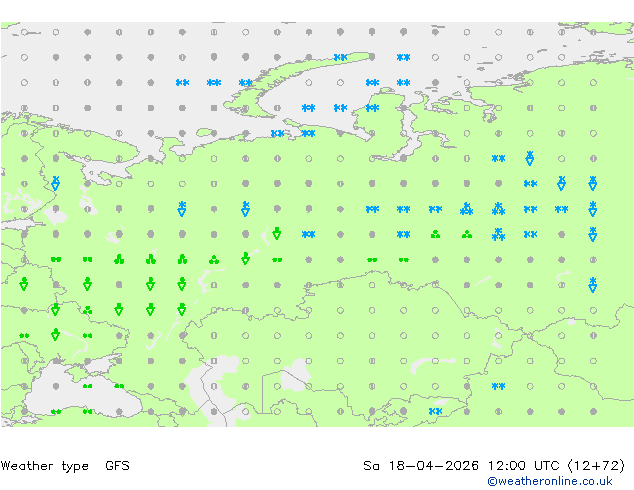The image size is (634, 490).
Task: Select the "12:00 UTC" time text
Action: pyautogui.click(x=524, y=466)
